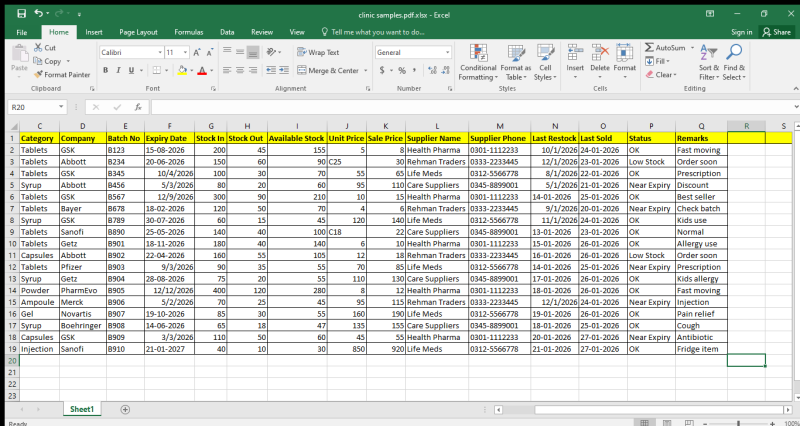Toggle Bold formatting
Image resolution: width=800 pixels, height=426 pixels.
pos(104,71)
